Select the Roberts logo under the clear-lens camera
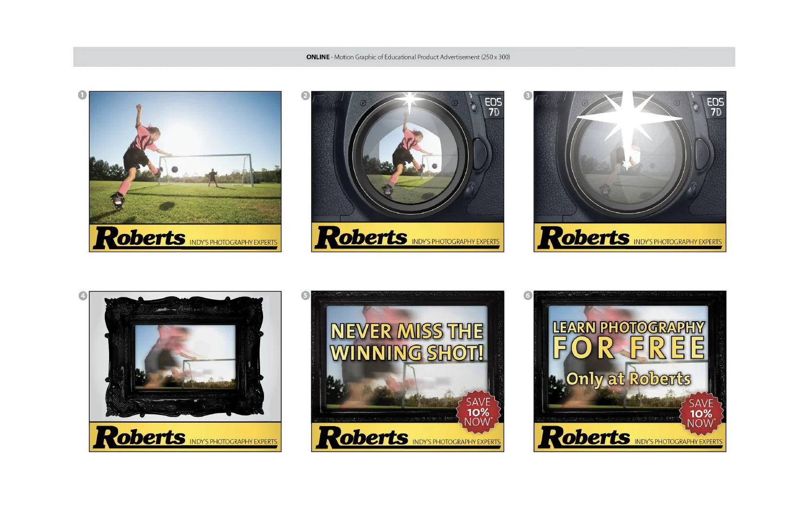 click(361, 237)
